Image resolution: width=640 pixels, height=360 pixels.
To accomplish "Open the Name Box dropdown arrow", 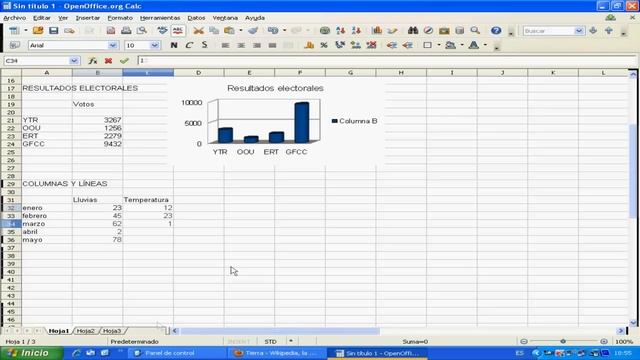I will tap(74, 61).
